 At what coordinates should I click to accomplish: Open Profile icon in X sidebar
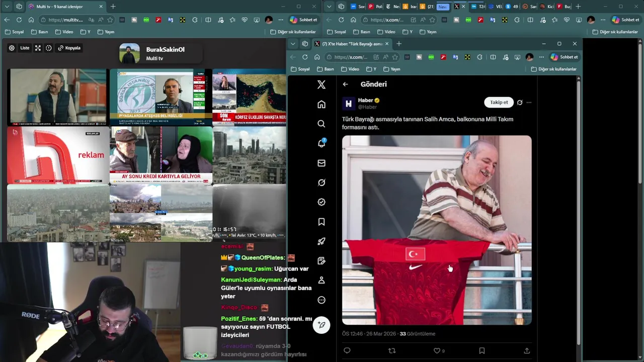[321, 280]
